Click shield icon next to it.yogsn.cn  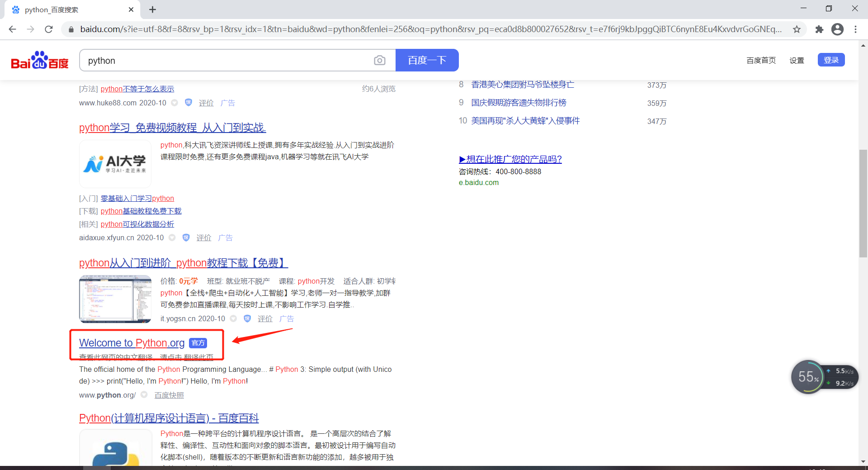(x=247, y=318)
